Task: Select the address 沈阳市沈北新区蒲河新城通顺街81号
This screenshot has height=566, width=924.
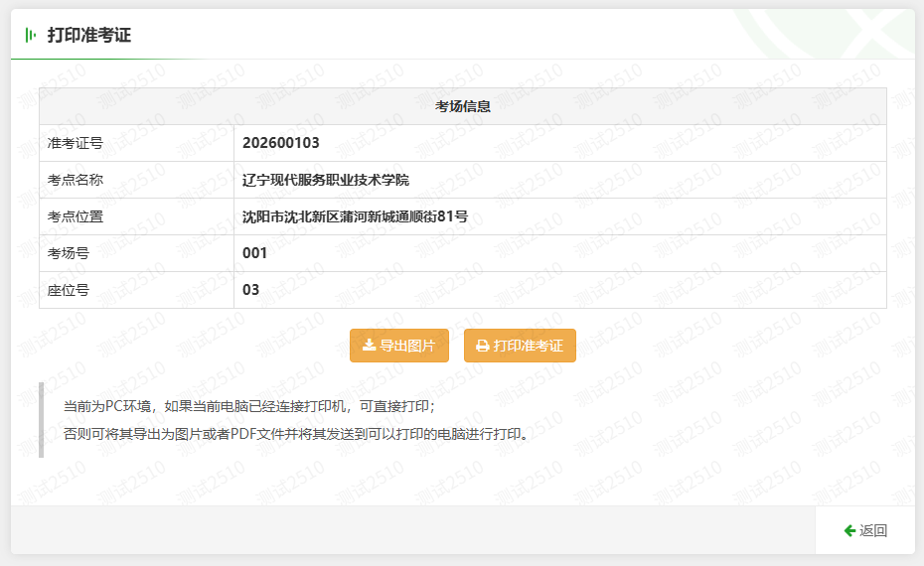Action: 355,216
